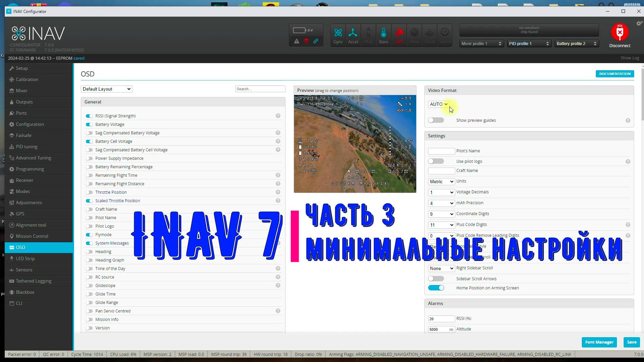Click Show Log

[630, 58]
